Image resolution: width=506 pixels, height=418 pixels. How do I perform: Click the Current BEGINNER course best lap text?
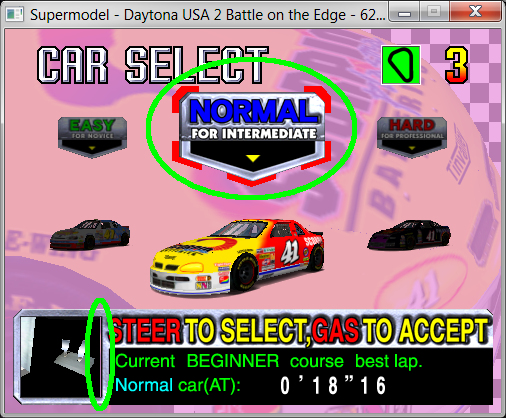269,361
